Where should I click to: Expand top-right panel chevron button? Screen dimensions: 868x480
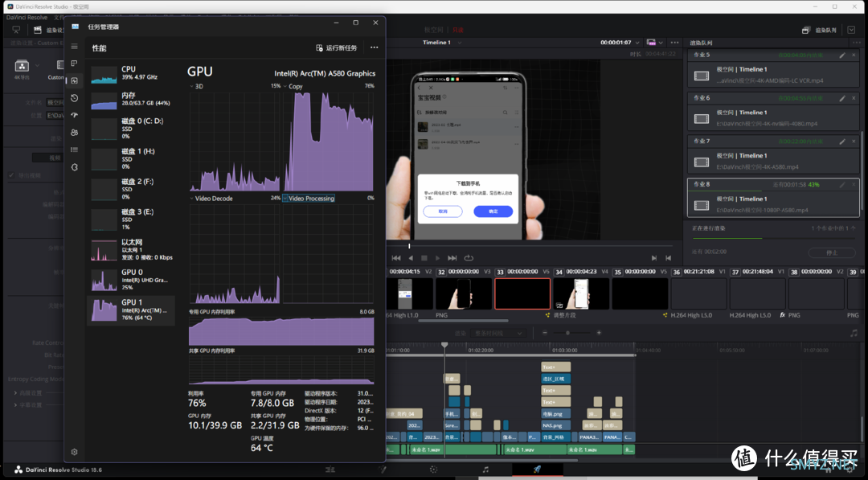852,30
